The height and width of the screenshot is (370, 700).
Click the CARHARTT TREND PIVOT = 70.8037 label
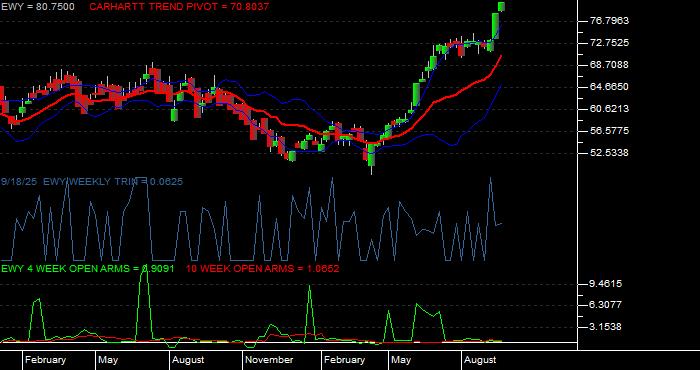(179, 7)
